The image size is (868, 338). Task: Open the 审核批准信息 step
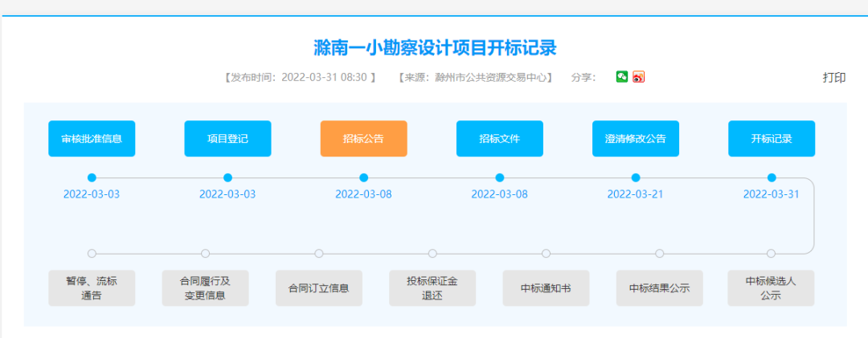pos(92,138)
